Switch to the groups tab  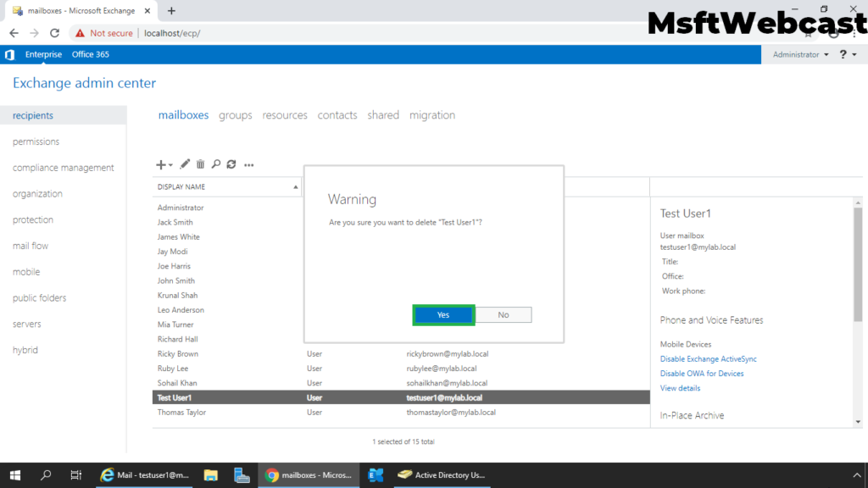coord(236,115)
